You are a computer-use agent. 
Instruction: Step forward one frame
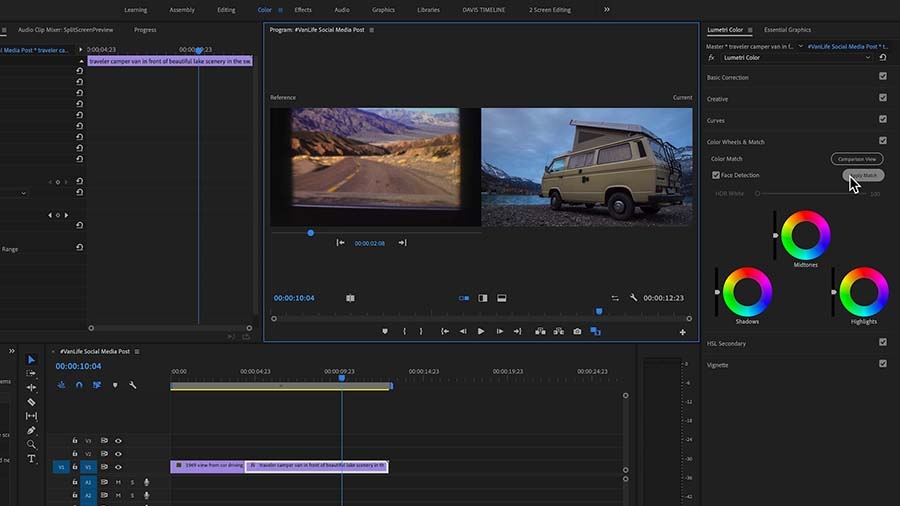point(499,332)
